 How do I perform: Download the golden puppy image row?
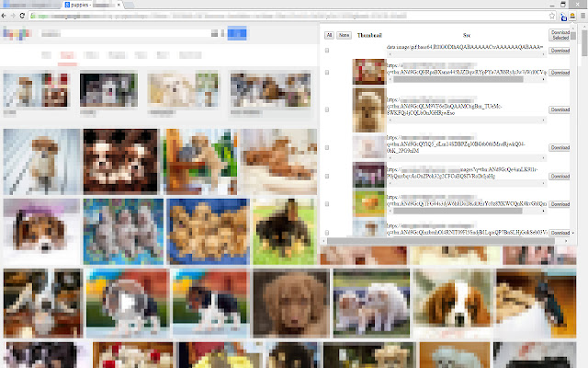point(560,109)
